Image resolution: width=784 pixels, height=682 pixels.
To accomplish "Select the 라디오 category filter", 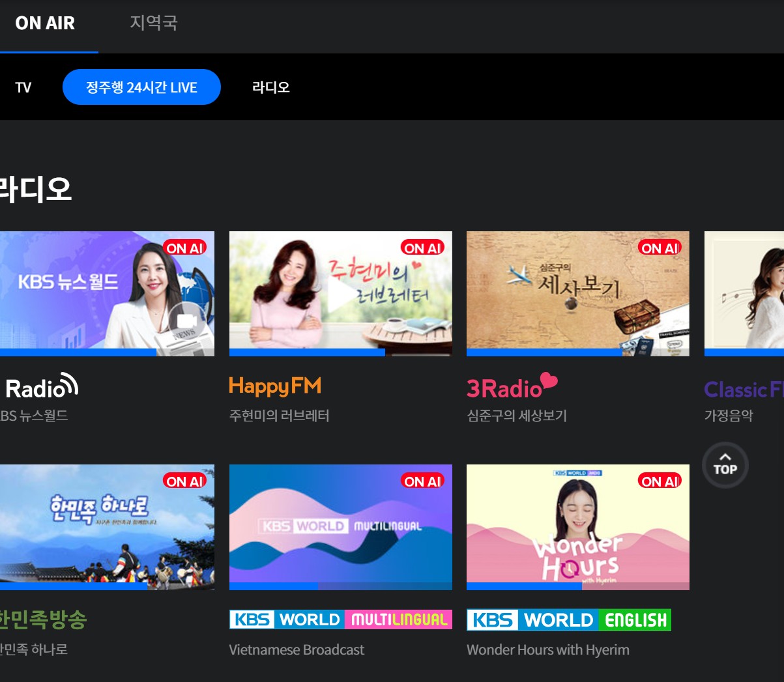I will pos(270,87).
